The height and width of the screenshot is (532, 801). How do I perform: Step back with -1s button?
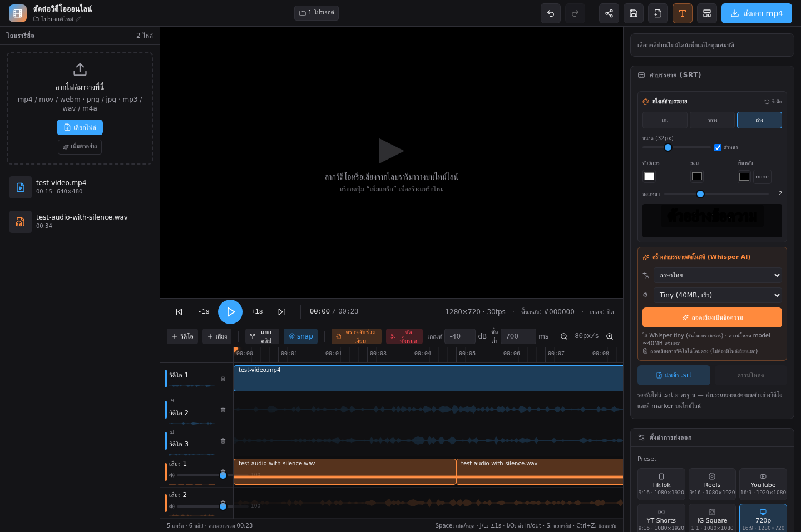click(x=204, y=311)
